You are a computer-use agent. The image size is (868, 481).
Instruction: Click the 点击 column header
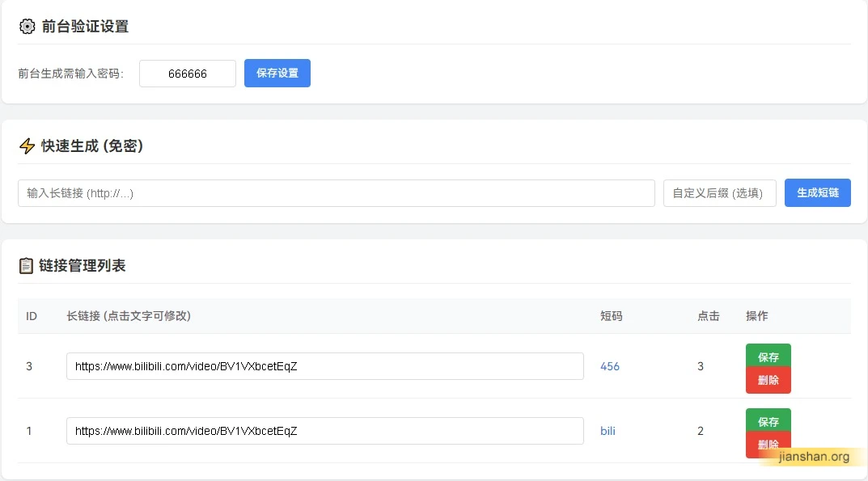point(708,316)
